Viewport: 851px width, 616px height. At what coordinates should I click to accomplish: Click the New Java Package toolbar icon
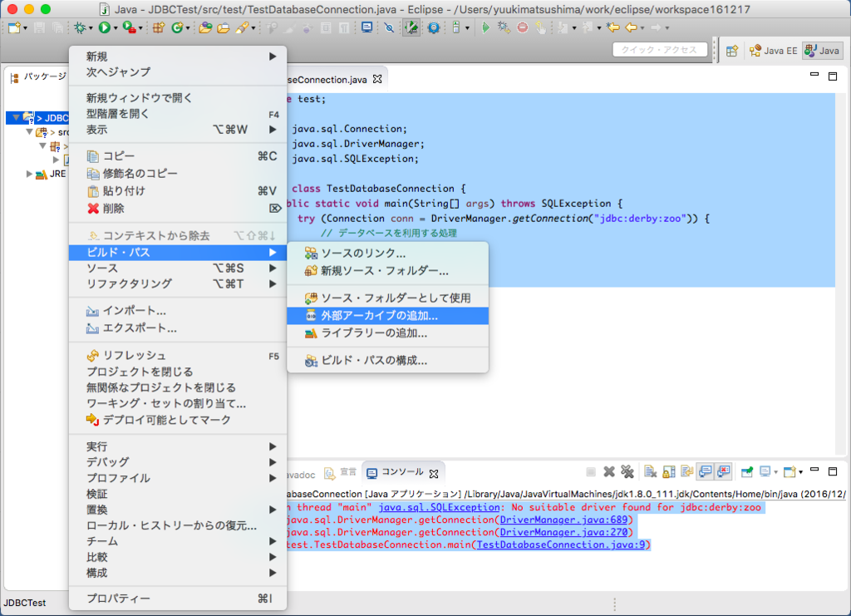(x=159, y=27)
